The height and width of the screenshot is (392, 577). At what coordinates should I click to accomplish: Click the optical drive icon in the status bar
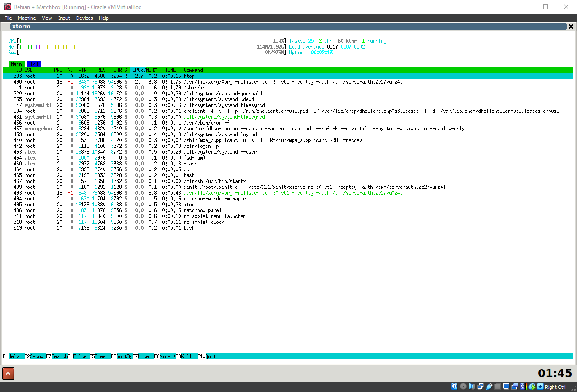[x=463, y=386]
